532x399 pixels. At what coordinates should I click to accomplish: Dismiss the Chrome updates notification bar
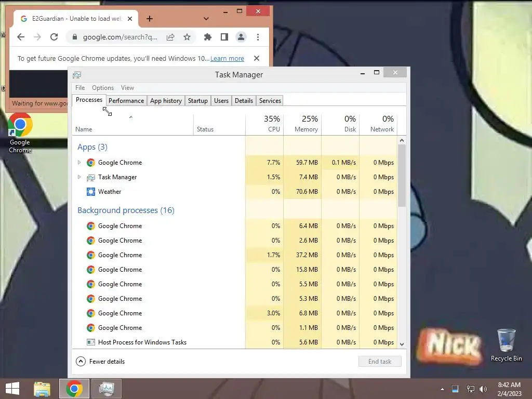pos(257,58)
